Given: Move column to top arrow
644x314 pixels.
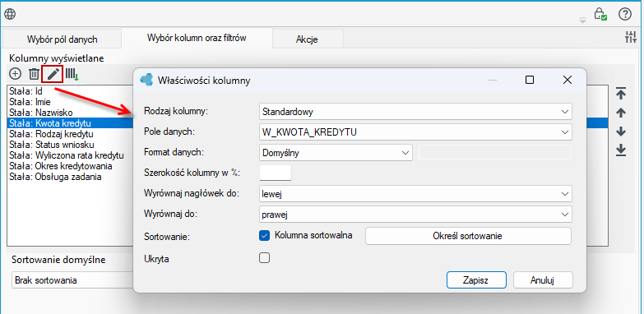Looking at the screenshot, I should pyautogui.click(x=621, y=93).
